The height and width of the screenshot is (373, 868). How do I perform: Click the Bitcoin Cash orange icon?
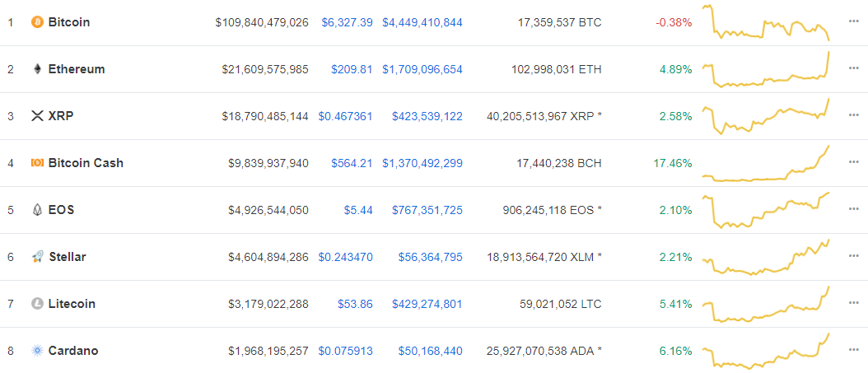[37, 163]
